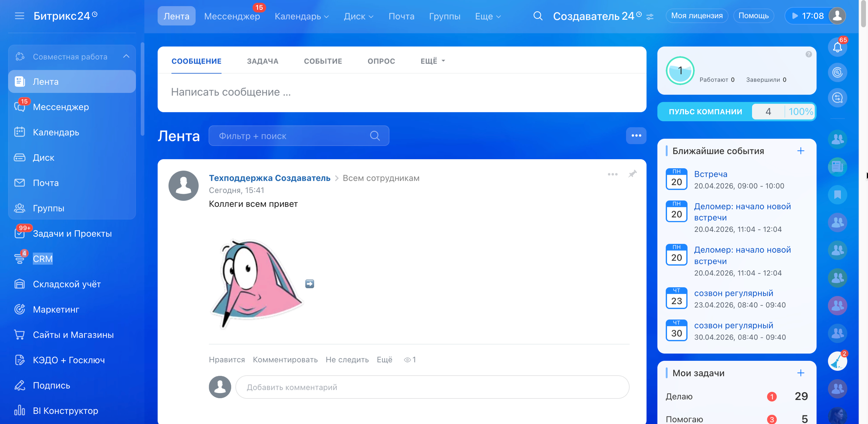Show post viewers eye counter
This screenshot has width=868, height=424.
[410, 359]
